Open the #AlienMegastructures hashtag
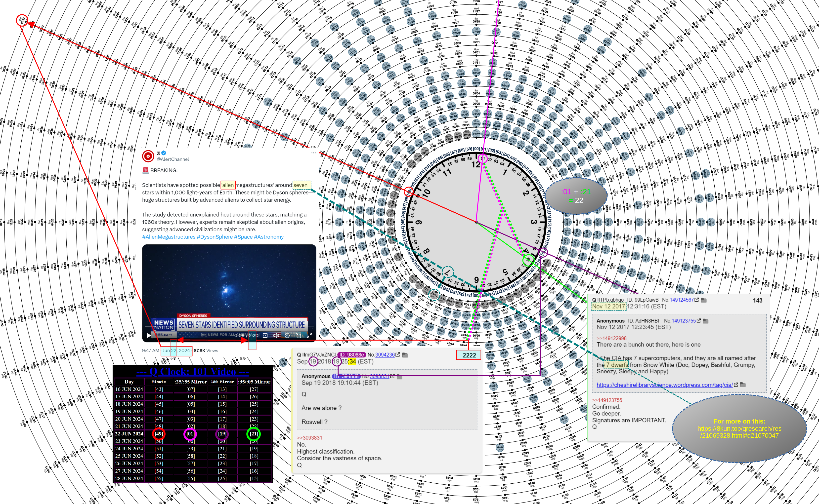 pos(169,237)
